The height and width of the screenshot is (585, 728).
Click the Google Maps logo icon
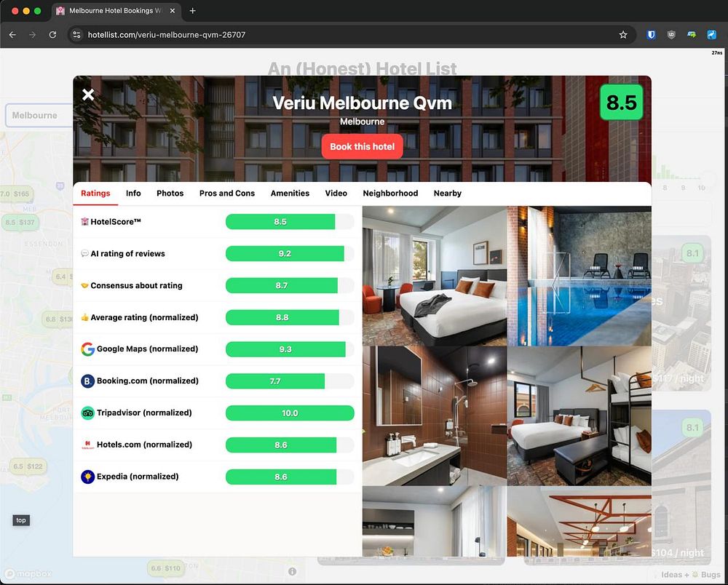pos(88,349)
